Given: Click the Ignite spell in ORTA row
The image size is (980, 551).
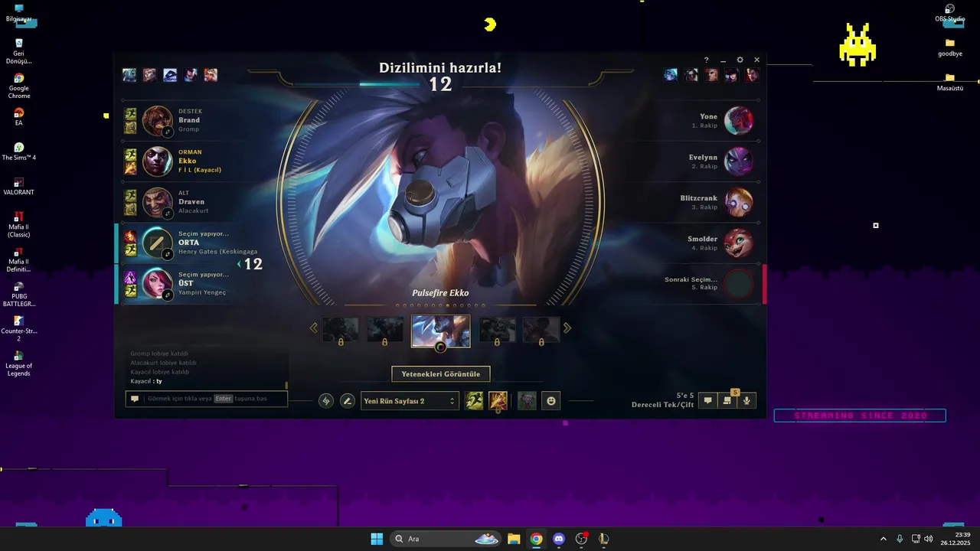Looking at the screenshot, I should point(131,236).
